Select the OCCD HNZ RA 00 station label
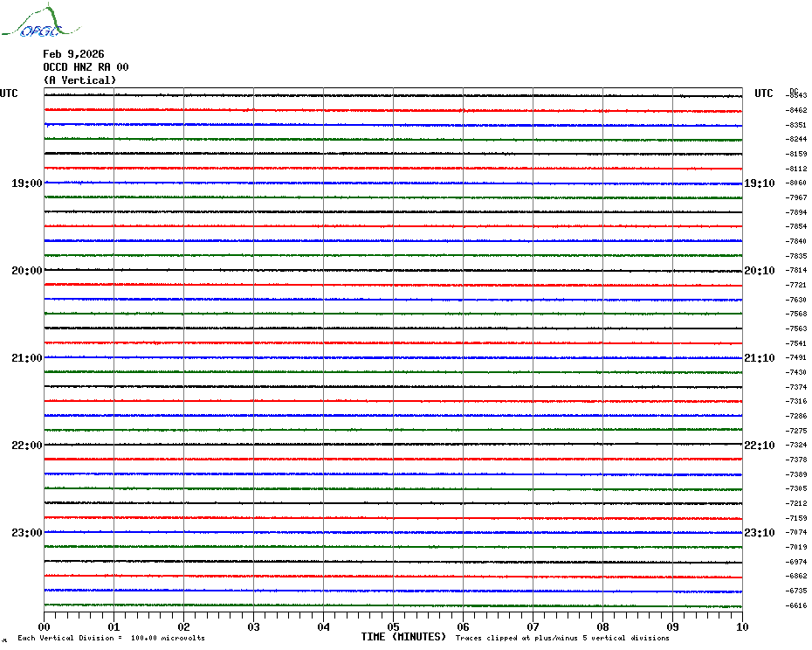Viewport: 812px width, 650px height. tap(86, 67)
